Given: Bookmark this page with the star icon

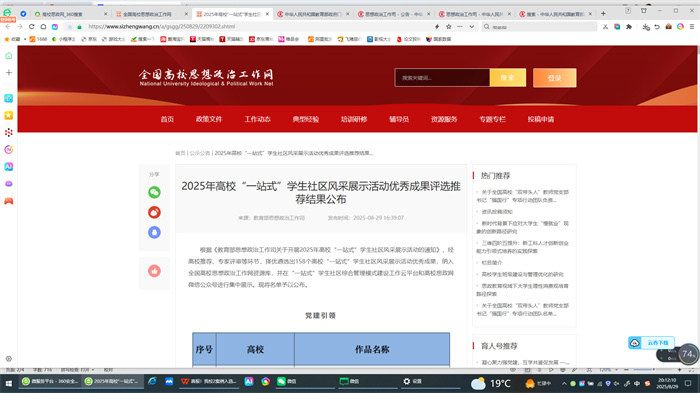Looking at the screenshot, I should coord(449,27).
